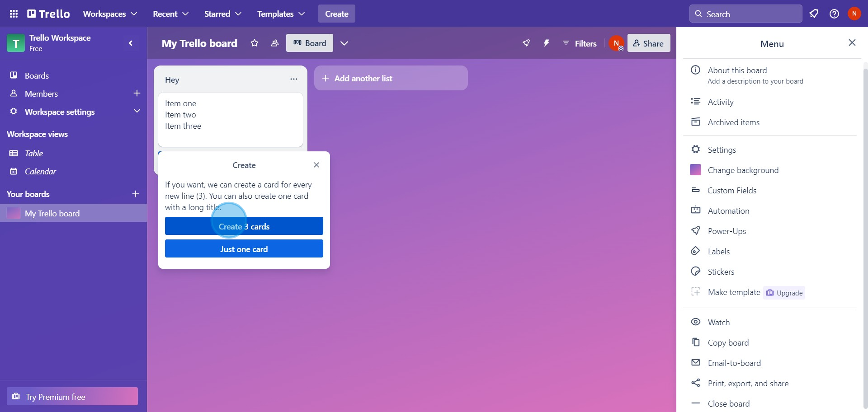Viewport: 868px width, 412px height.
Task: Open Automation lightning bolt icon
Action: (x=546, y=43)
